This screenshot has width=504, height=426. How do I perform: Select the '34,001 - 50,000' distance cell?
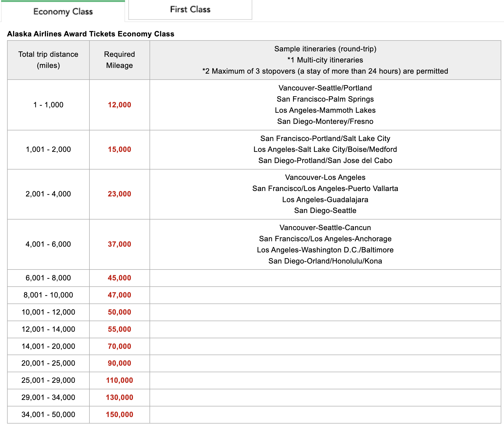[x=48, y=415]
